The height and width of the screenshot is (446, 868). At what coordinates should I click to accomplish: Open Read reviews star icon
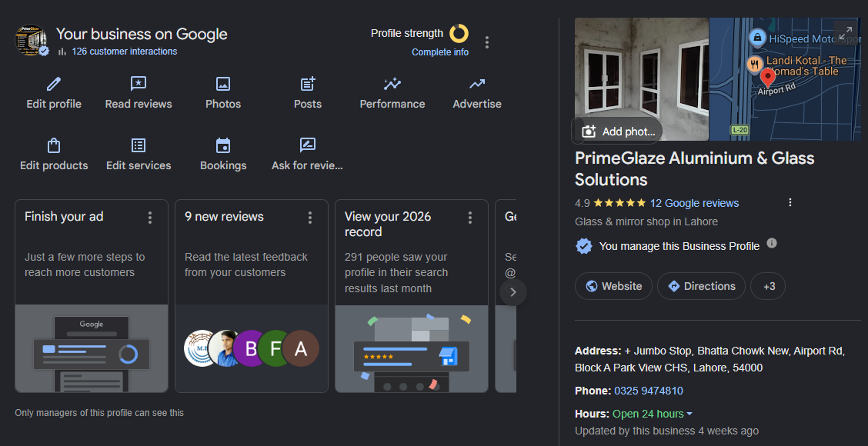pyautogui.click(x=139, y=84)
